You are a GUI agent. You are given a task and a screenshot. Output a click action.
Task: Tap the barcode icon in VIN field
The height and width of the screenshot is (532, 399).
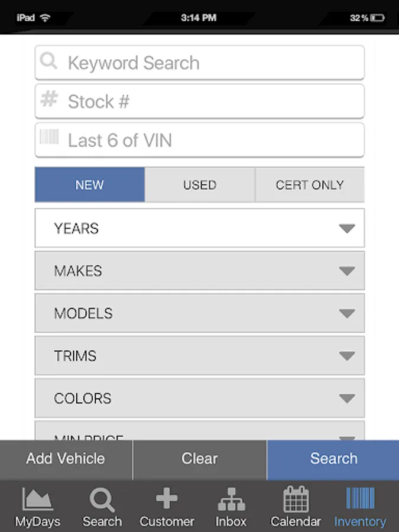coord(50,138)
